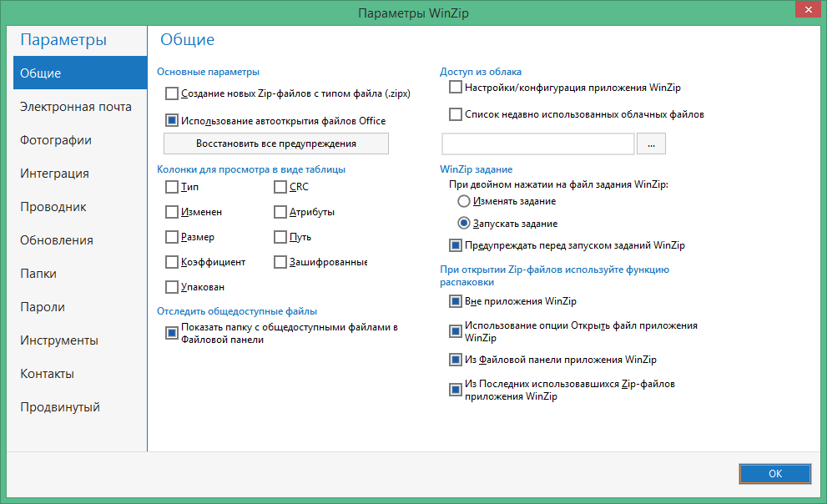This screenshot has width=827, height=504.
Task: Open Контакты settings
Action: coord(79,373)
